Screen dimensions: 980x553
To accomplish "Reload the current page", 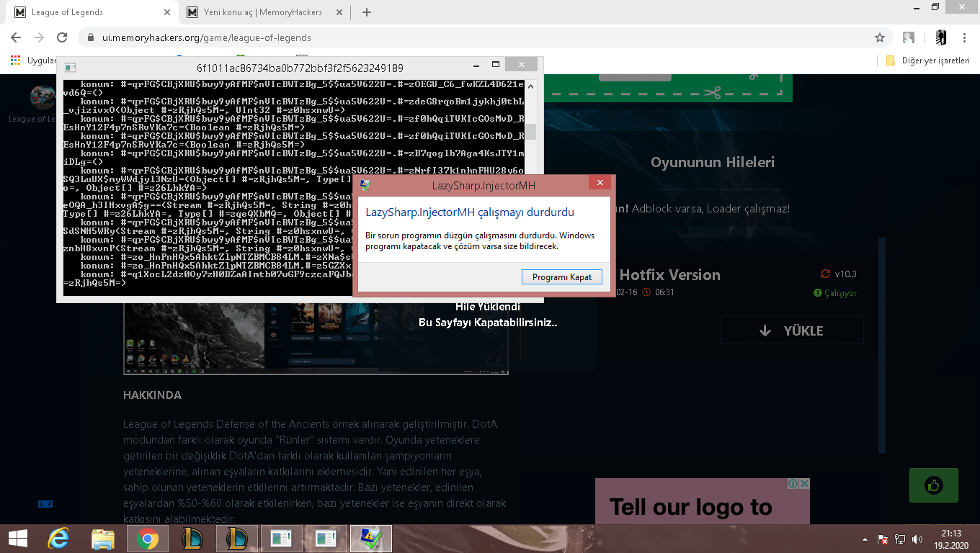I will tap(62, 37).
